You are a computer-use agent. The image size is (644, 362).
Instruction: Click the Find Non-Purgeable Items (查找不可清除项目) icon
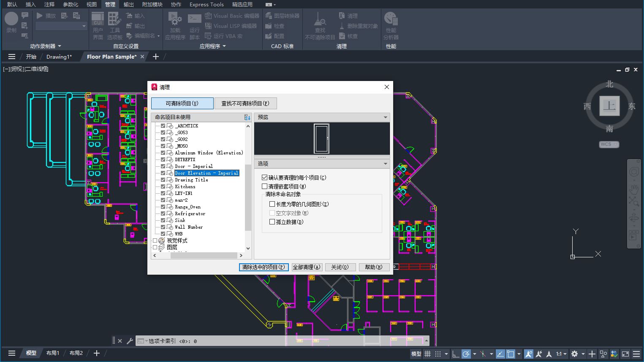(320, 19)
